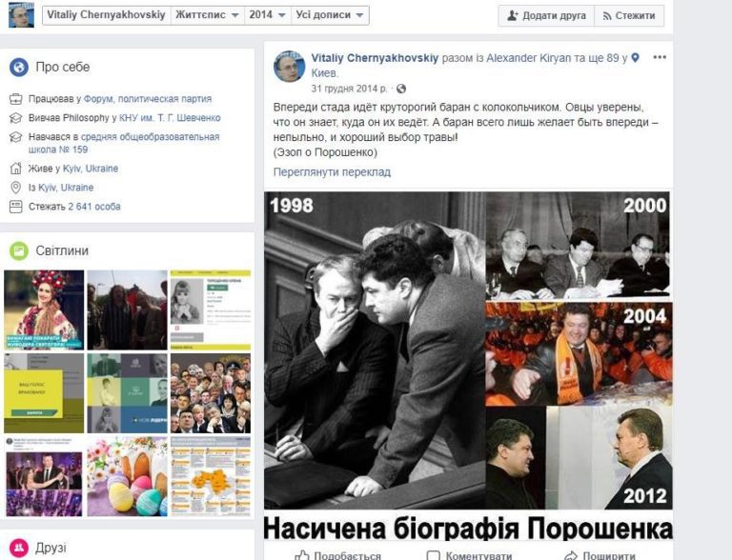Click the Додати друга button
The image size is (732, 560).
pos(546,16)
